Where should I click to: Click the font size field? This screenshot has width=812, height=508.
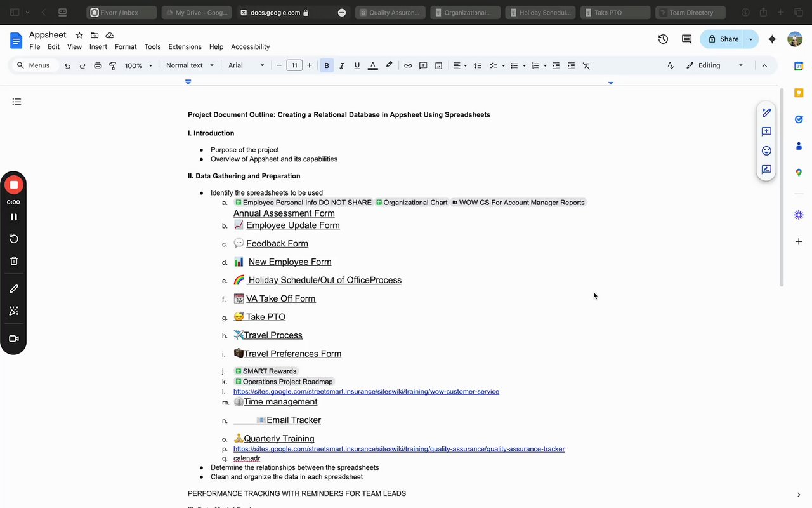coord(294,65)
